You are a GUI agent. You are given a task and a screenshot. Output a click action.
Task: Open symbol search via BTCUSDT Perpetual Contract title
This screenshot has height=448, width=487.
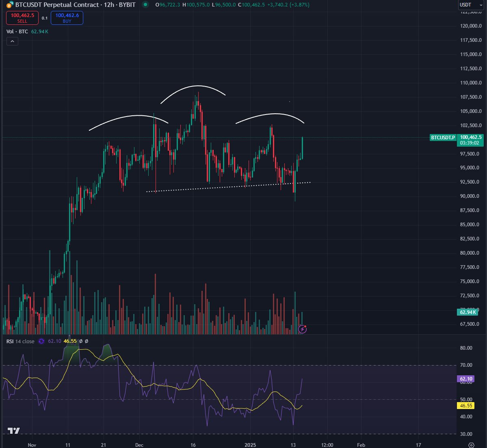point(57,5)
